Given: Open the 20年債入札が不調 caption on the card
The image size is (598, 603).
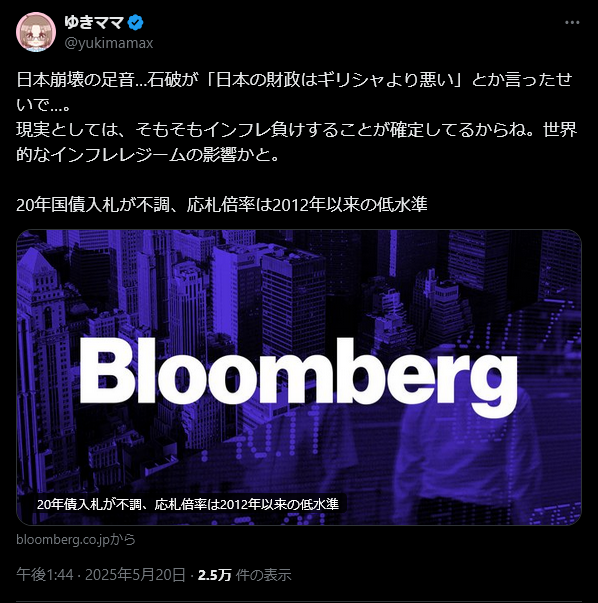Looking at the screenshot, I should [188, 504].
